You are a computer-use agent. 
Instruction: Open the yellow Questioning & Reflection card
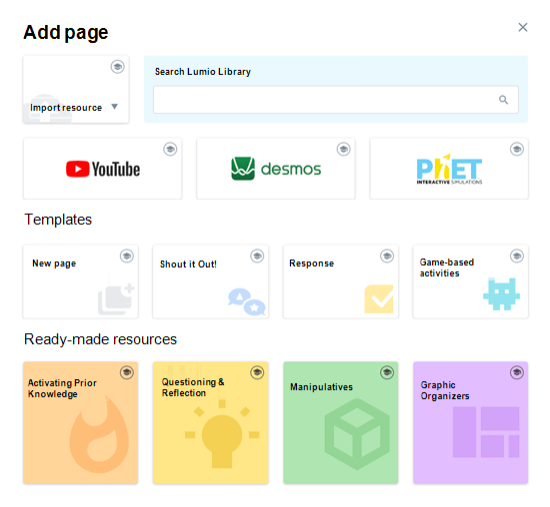210,423
